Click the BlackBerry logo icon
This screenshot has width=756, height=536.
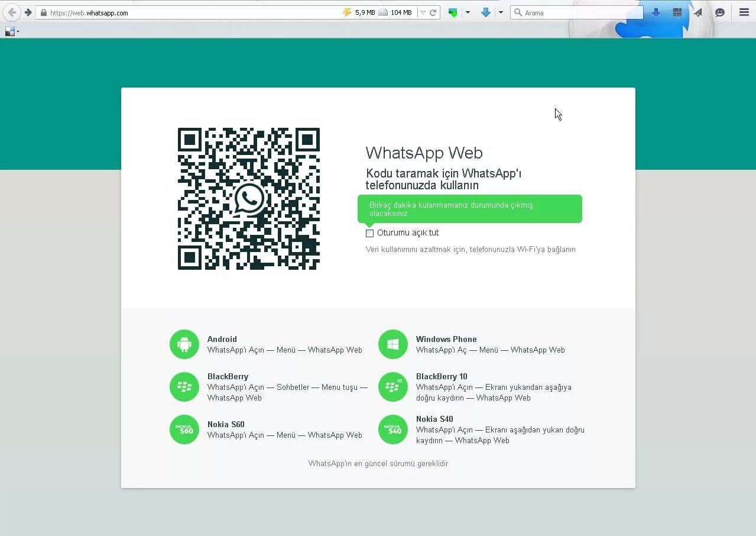[x=184, y=387]
